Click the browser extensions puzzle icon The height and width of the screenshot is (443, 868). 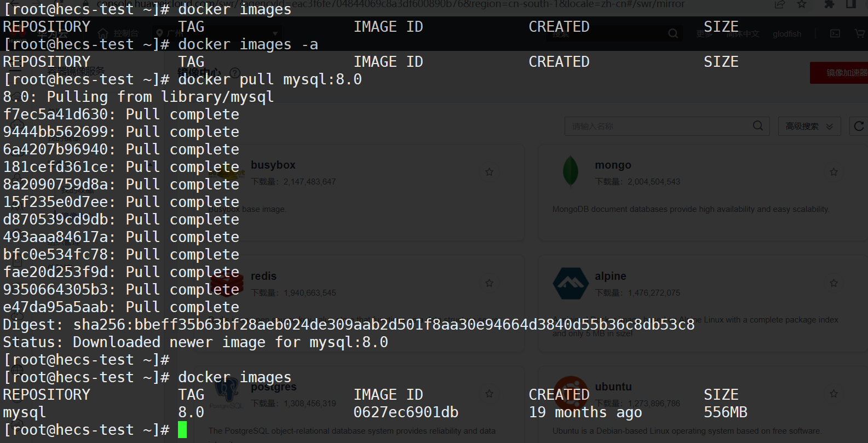click(829, 4)
